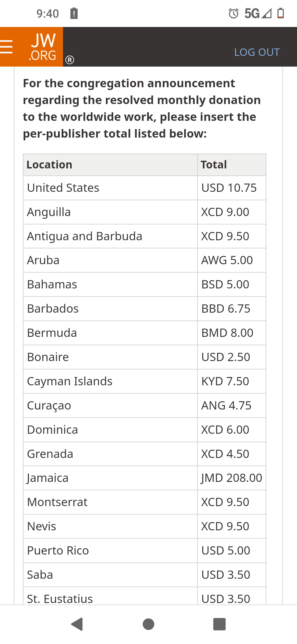Tap the United States row
The image size is (297, 644).
[145, 188]
